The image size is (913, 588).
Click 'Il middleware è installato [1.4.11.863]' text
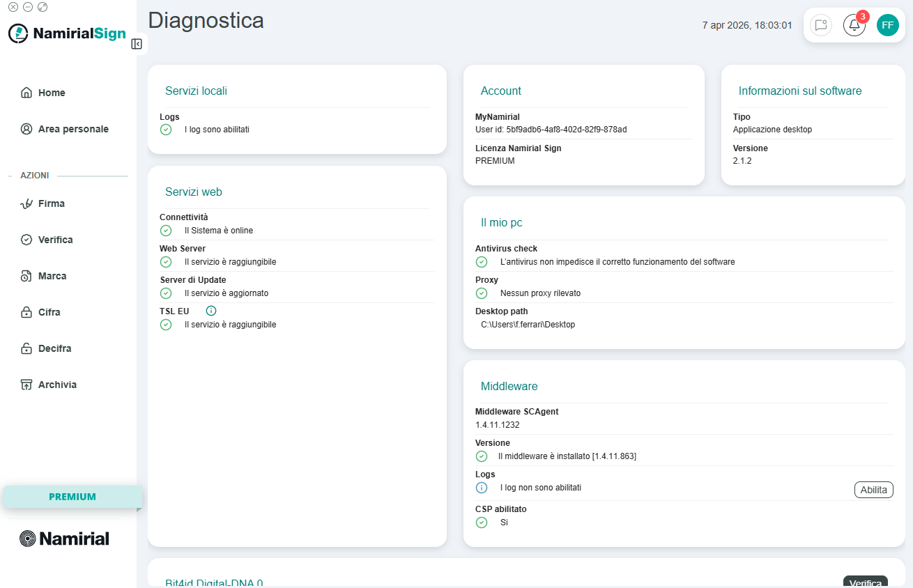[567, 456]
